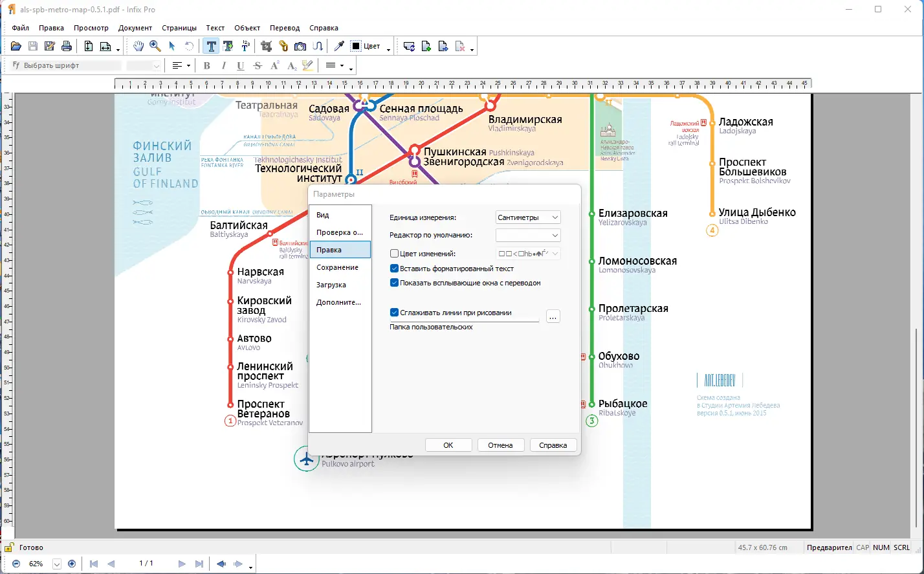Select the Crop tool
Image resolution: width=924 pixels, height=574 pixels.
[x=267, y=46]
